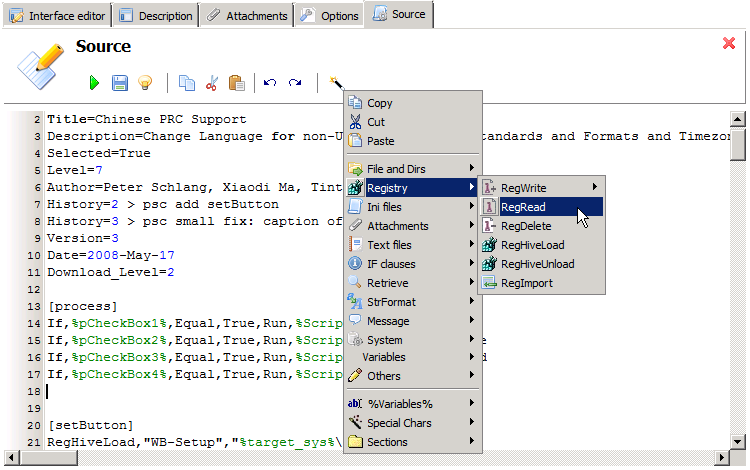
Task: Click the Copy icon in toolbar
Action: (187, 83)
